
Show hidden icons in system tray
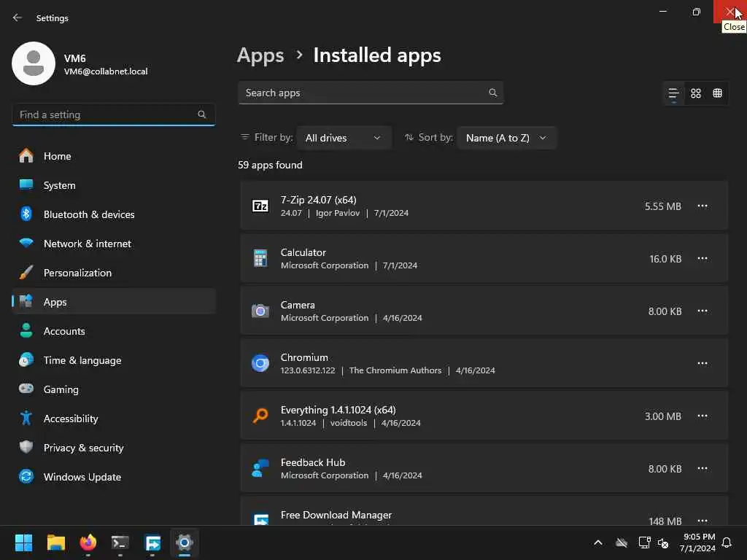[x=598, y=542]
